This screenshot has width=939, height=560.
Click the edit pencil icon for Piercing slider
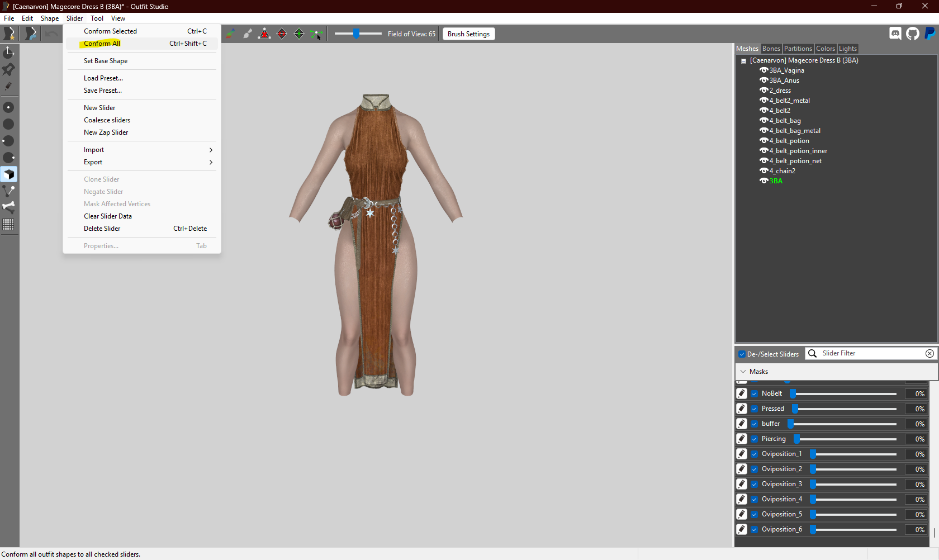(x=742, y=439)
